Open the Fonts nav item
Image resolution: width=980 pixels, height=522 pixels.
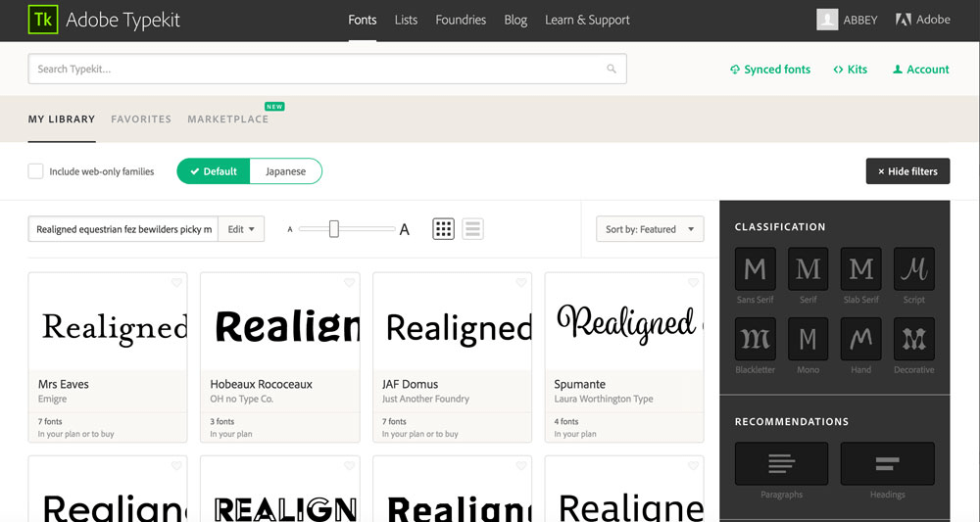coord(363,20)
